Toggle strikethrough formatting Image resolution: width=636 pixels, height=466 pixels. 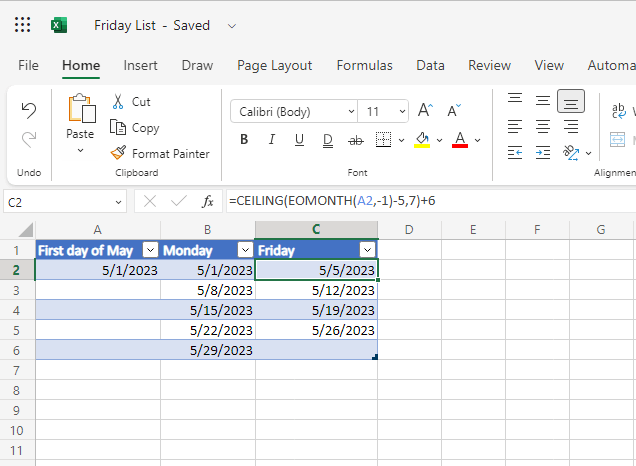tap(356, 140)
